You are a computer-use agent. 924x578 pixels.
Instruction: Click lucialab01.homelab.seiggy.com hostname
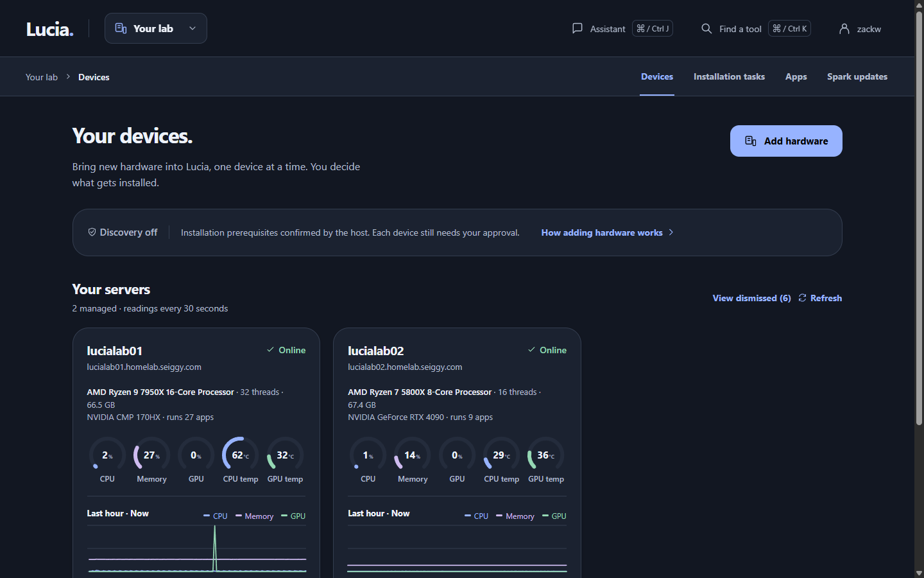[x=144, y=367]
